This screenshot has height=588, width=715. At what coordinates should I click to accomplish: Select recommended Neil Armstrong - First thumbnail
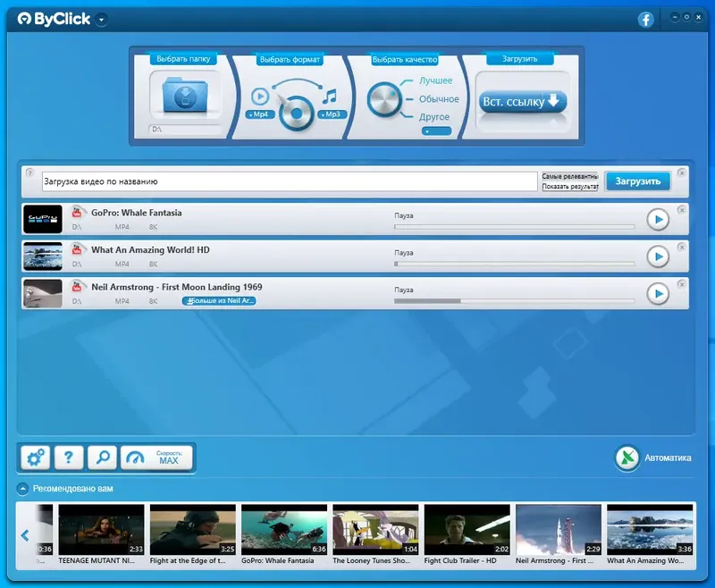point(559,530)
